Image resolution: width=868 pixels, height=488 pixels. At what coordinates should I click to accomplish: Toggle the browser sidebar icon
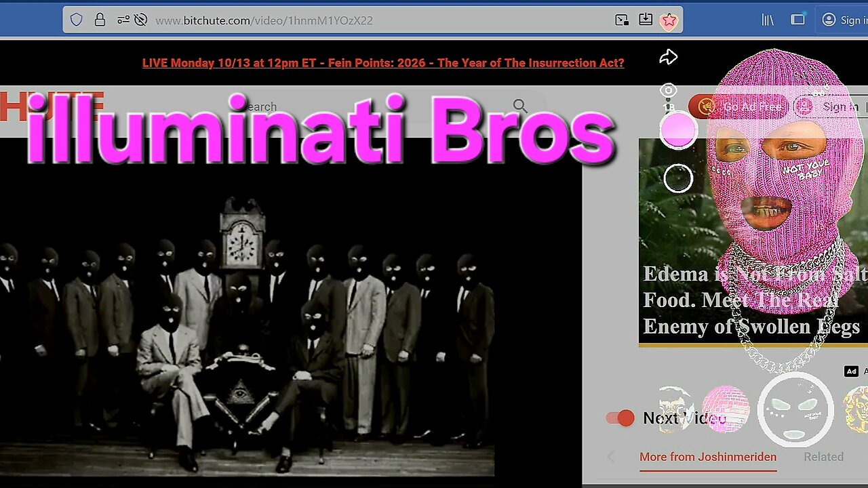click(x=798, y=20)
